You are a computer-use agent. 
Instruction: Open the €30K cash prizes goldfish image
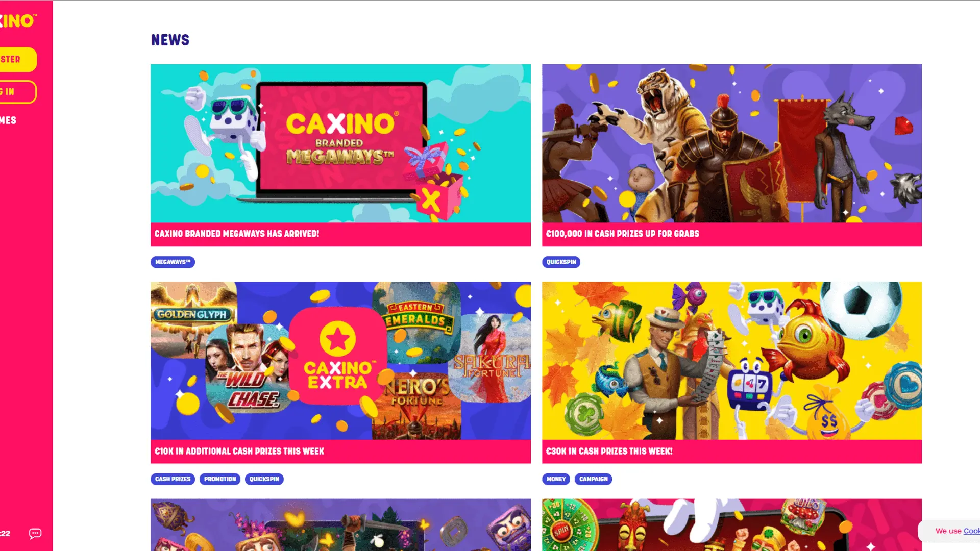pos(732,361)
